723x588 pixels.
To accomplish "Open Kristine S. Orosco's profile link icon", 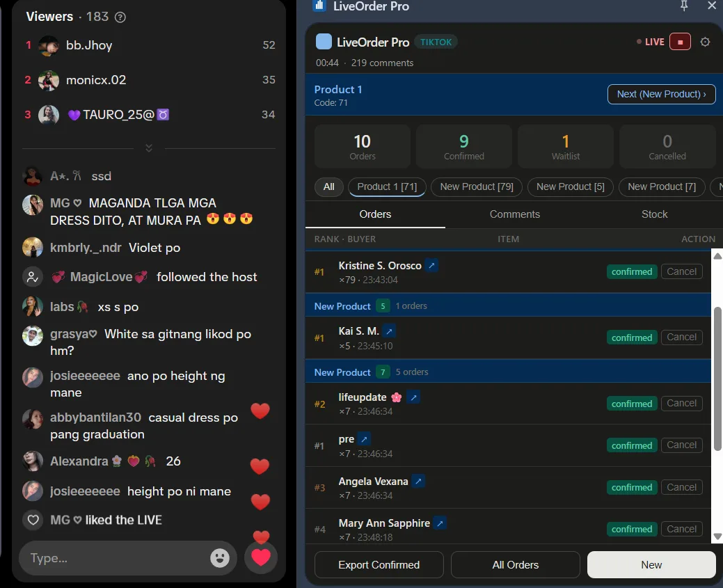I will [x=431, y=266].
